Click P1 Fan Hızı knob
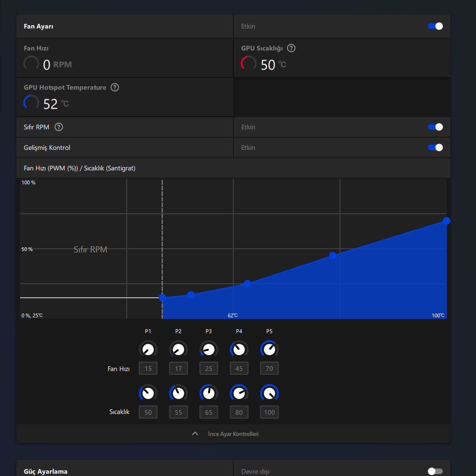476x476 pixels. click(x=148, y=350)
